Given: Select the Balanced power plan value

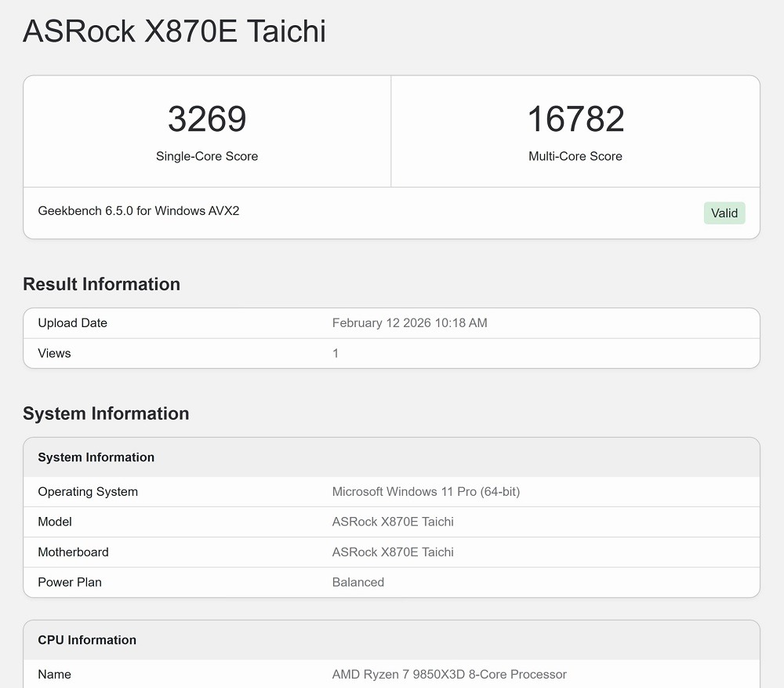Looking at the screenshot, I should [x=358, y=582].
